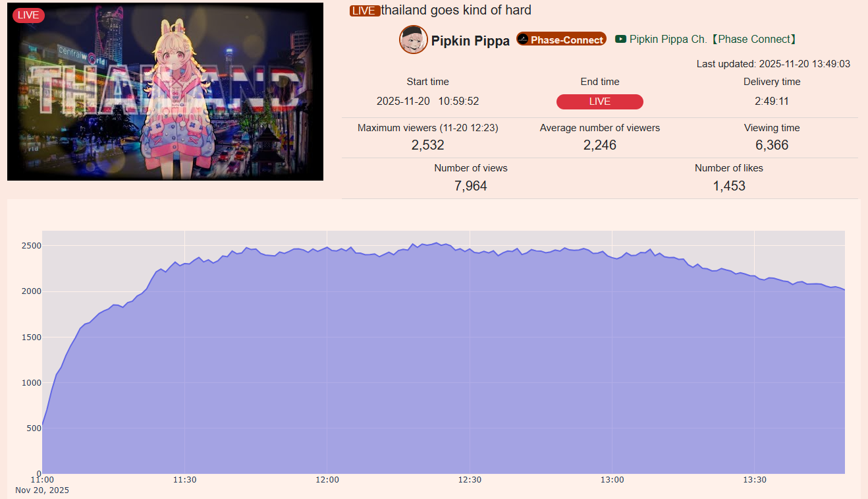Click the 500 label on the viewer axis

point(34,428)
